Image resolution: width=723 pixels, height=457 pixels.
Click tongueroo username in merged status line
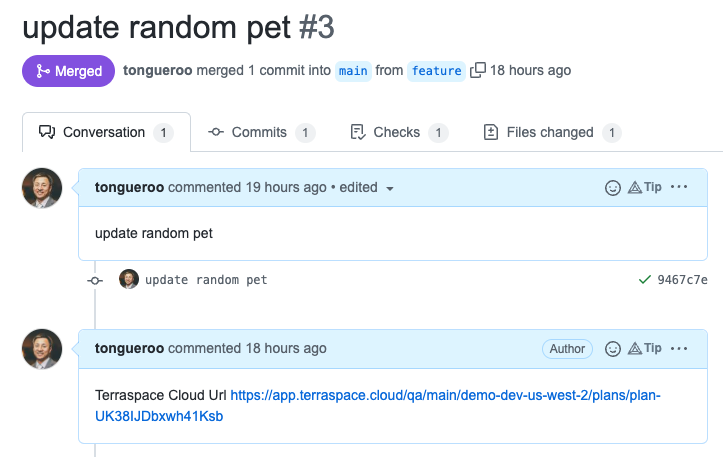[157, 70]
